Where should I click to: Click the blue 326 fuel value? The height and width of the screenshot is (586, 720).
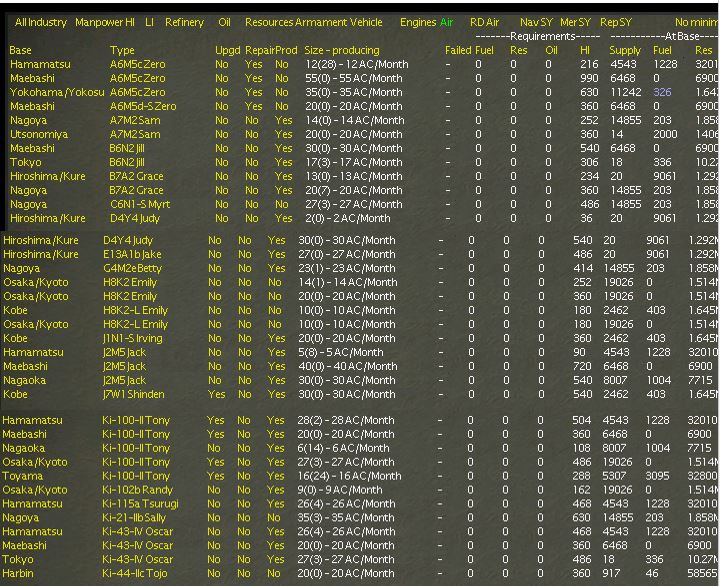[x=662, y=92]
